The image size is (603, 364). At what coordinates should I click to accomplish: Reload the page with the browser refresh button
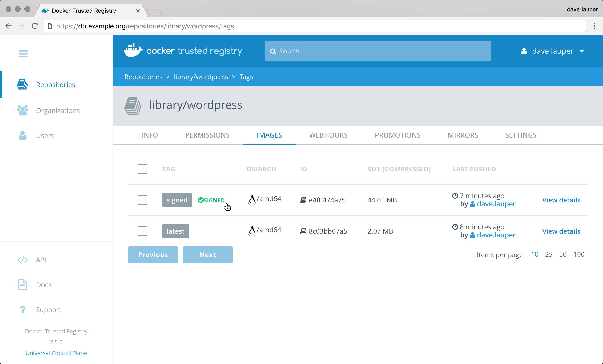pyautogui.click(x=35, y=26)
